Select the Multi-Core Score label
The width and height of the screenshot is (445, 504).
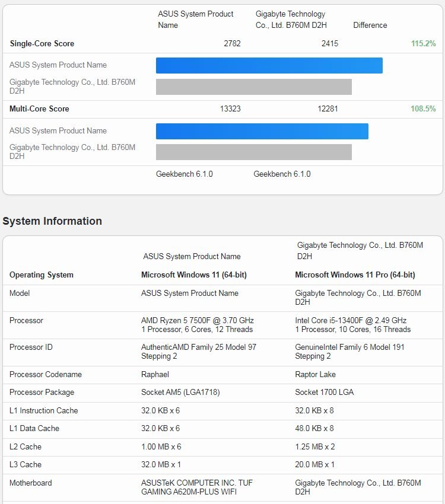(x=39, y=109)
